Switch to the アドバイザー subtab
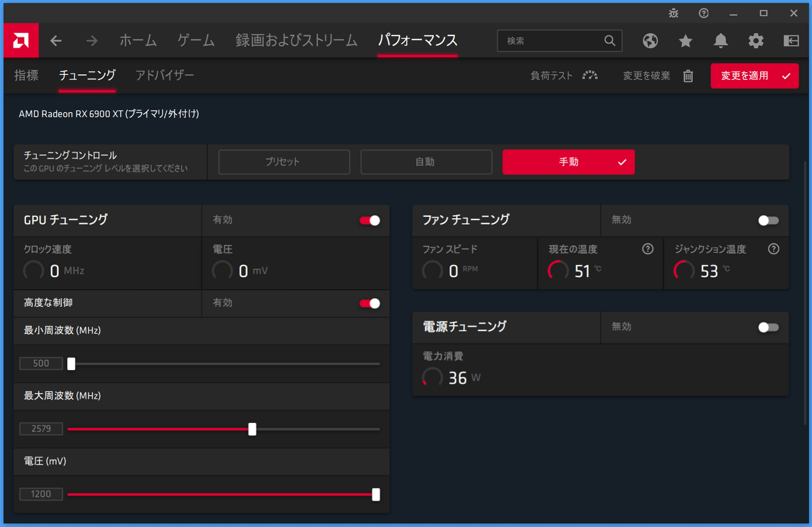 tap(165, 75)
